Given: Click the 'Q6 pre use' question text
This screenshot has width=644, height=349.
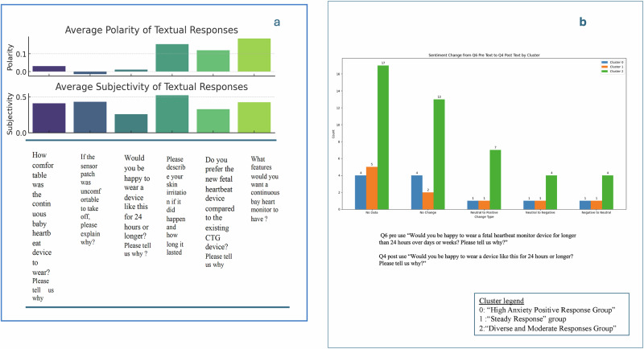Looking at the screenshot, I should pos(477,239).
